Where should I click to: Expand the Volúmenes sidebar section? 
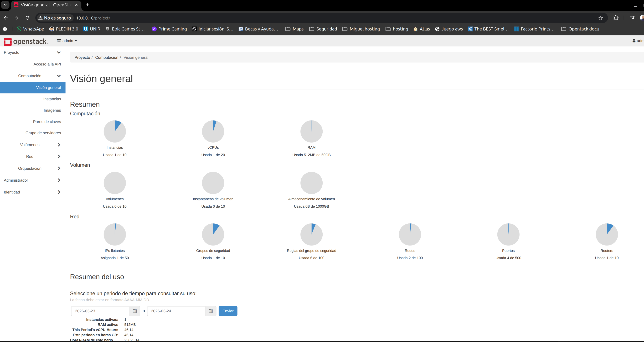coord(40,145)
